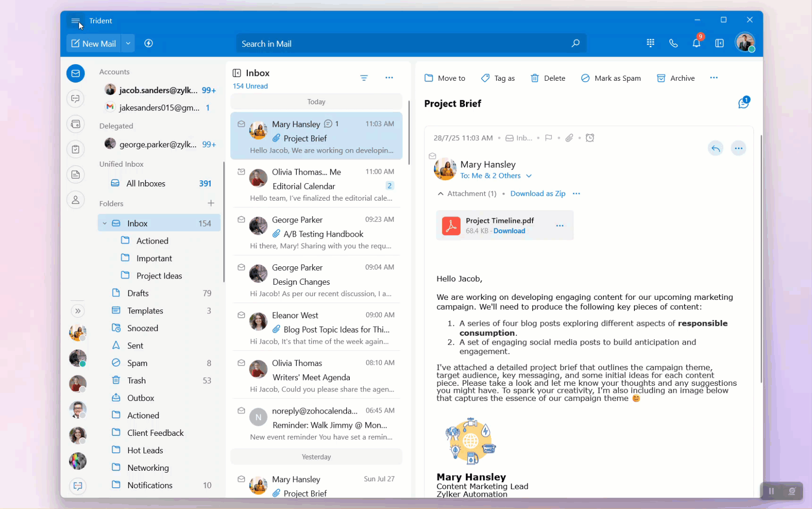Open Writers' Meet Agenda email

316,375
